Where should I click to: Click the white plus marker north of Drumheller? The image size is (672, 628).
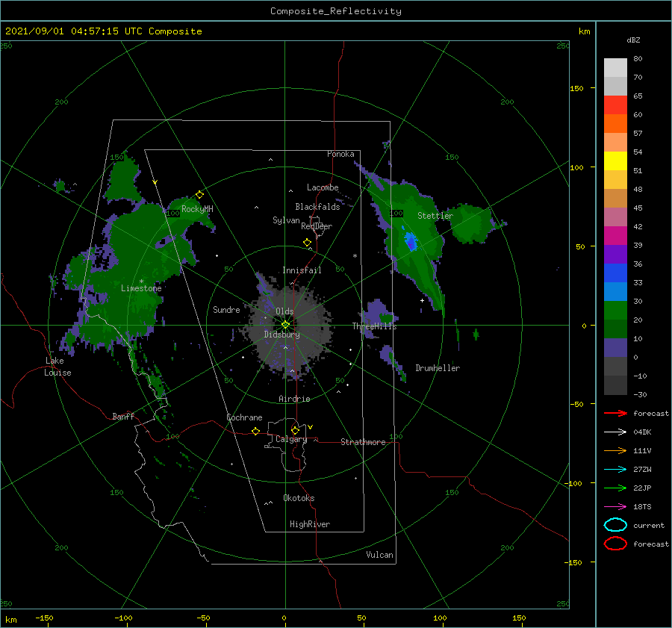[x=422, y=300]
